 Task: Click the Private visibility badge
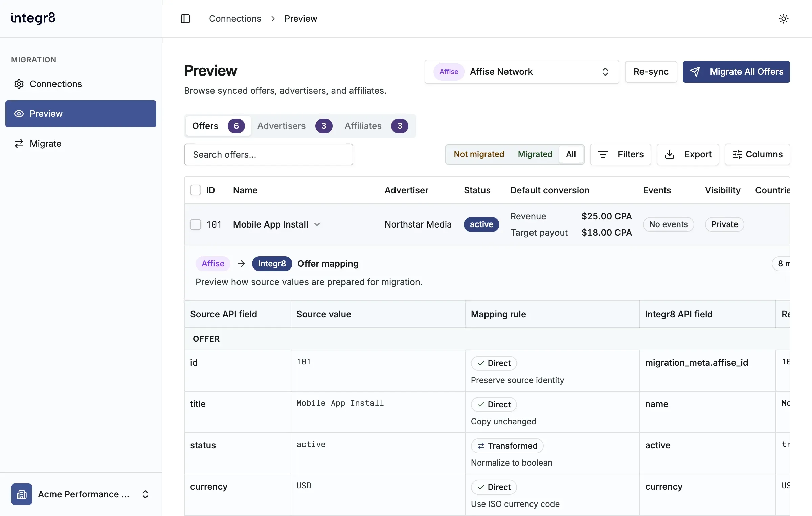coord(724,224)
